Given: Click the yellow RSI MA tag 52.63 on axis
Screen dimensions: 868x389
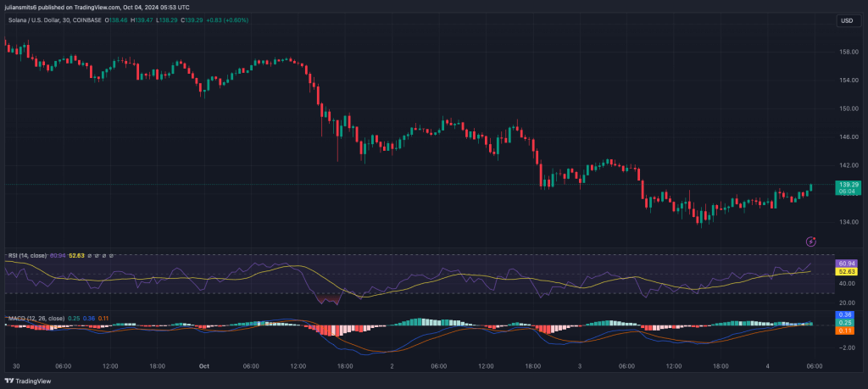Looking at the screenshot, I should [x=848, y=272].
